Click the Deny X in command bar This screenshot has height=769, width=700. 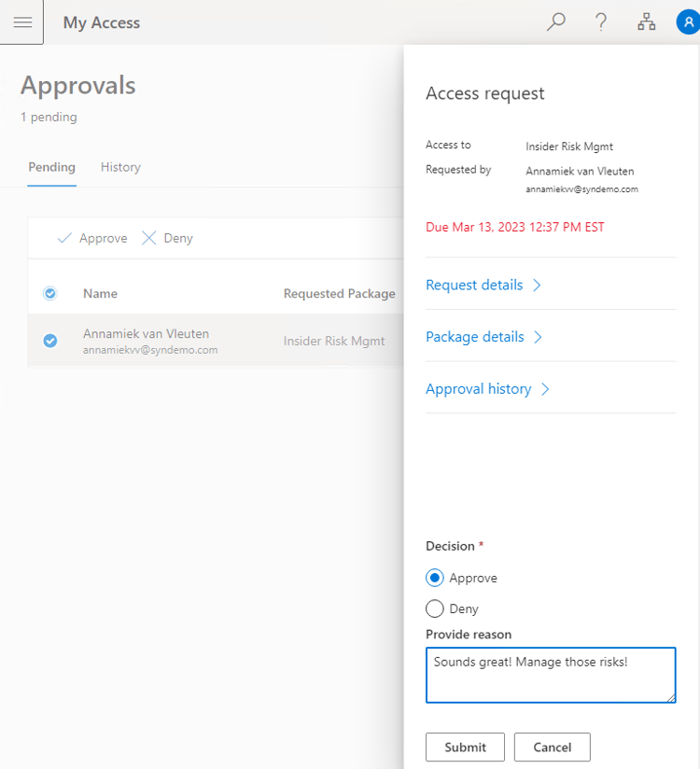tap(166, 238)
